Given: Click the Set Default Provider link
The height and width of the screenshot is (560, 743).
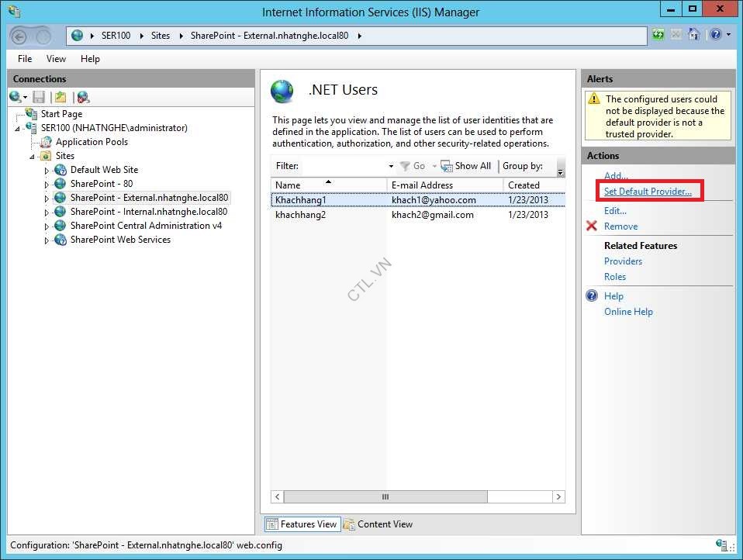Looking at the screenshot, I should (648, 192).
